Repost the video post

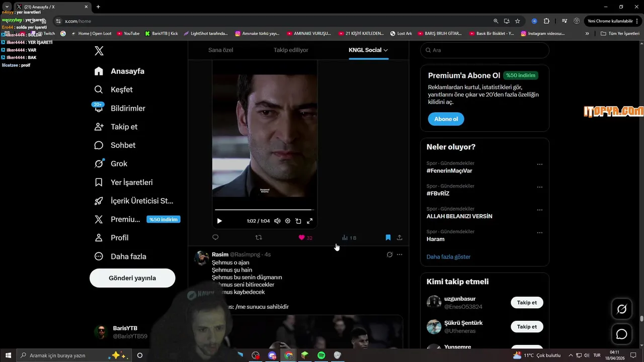(259, 237)
